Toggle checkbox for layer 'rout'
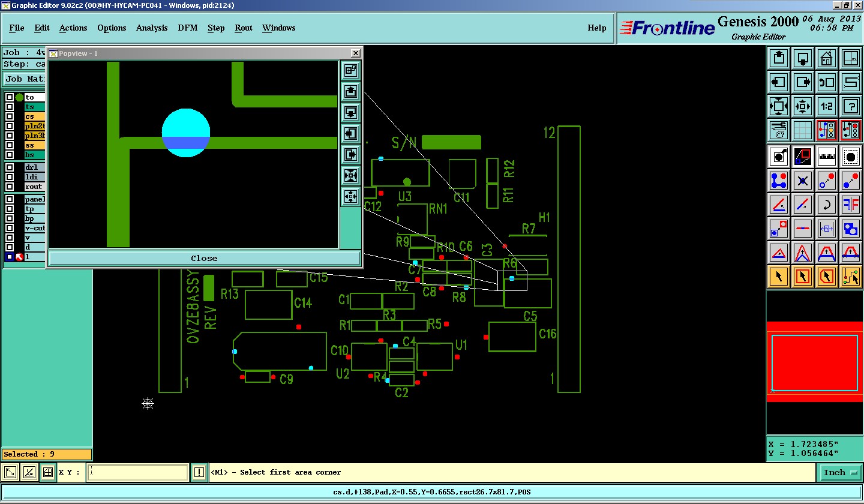The width and height of the screenshot is (864, 504). [x=10, y=187]
